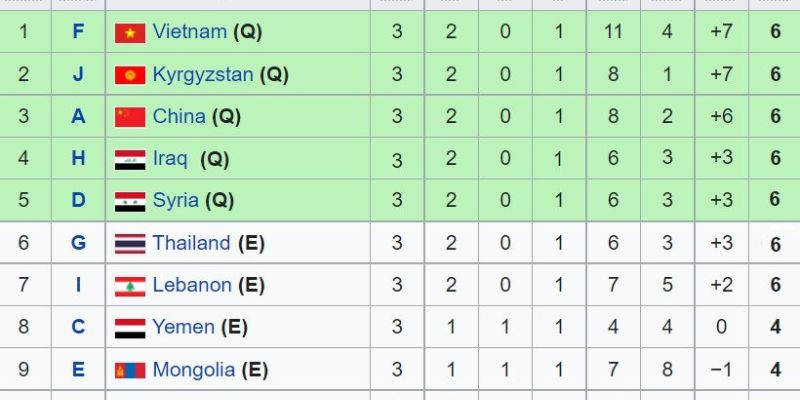800x400 pixels.
Task: Click the Mongolia flag icon
Action: (130, 370)
